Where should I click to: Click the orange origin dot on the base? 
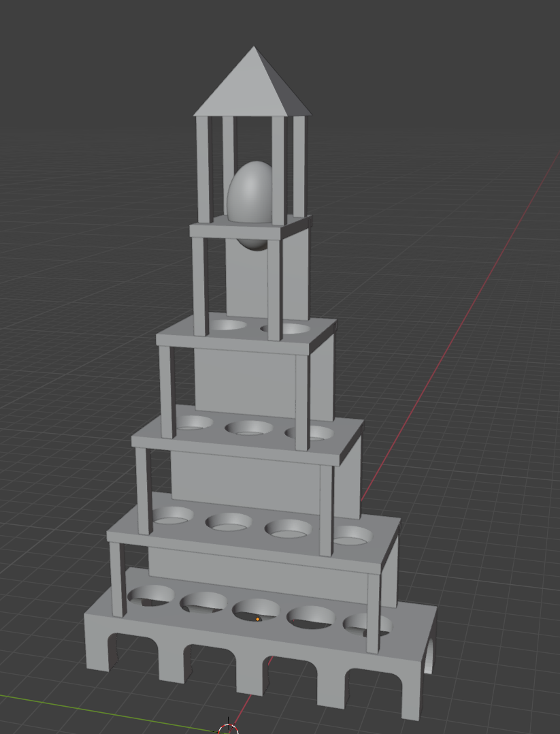(x=257, y=620)
